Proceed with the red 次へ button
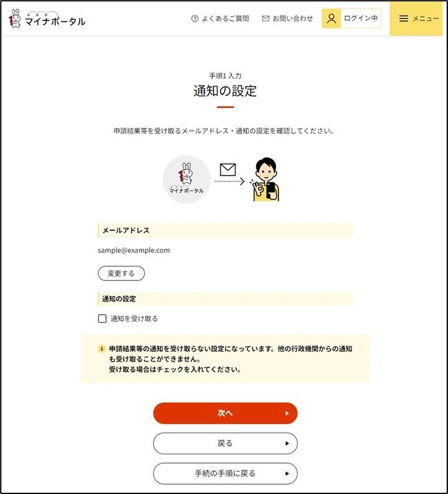Viewport: 448px width, 494px height. coord(225,413)
